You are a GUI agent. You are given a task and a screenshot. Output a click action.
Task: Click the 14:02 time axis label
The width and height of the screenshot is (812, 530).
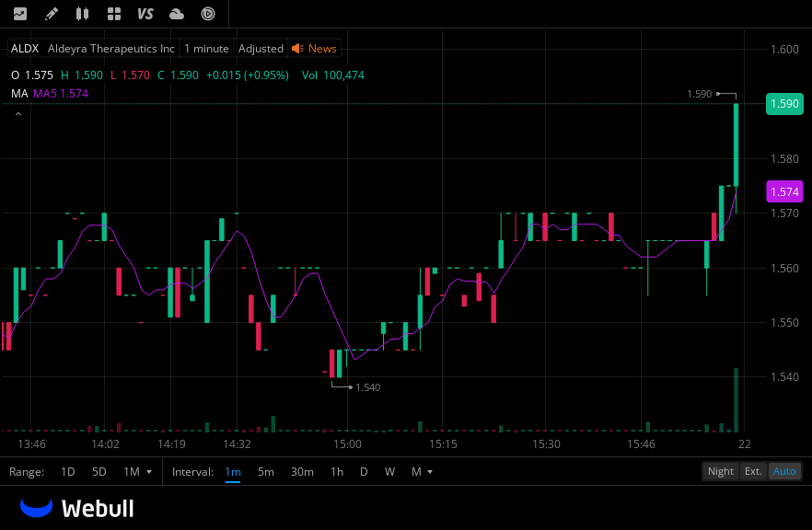(105, 444)
